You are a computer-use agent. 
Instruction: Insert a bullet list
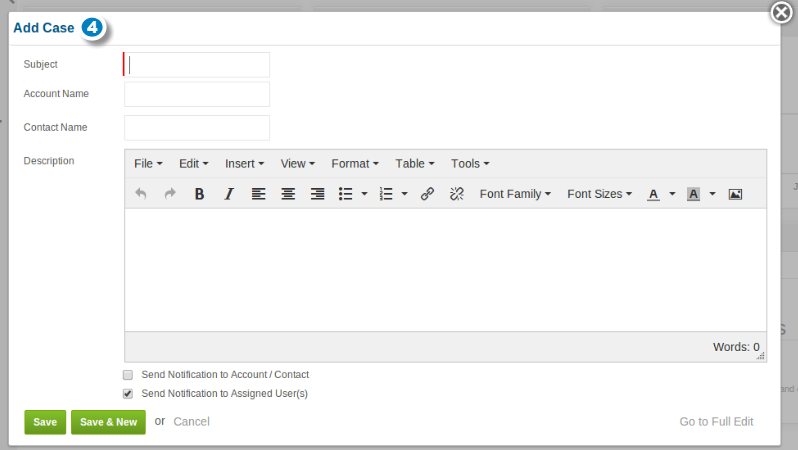[x=346, y=194]
